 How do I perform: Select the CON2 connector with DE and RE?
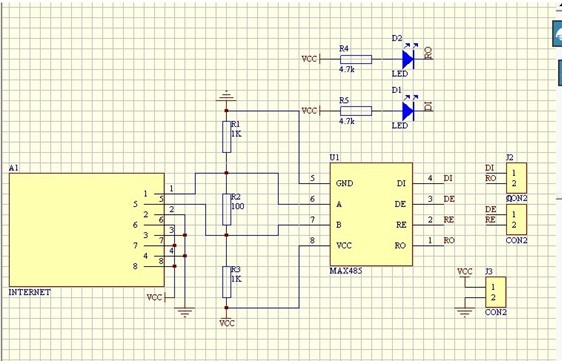516,220
